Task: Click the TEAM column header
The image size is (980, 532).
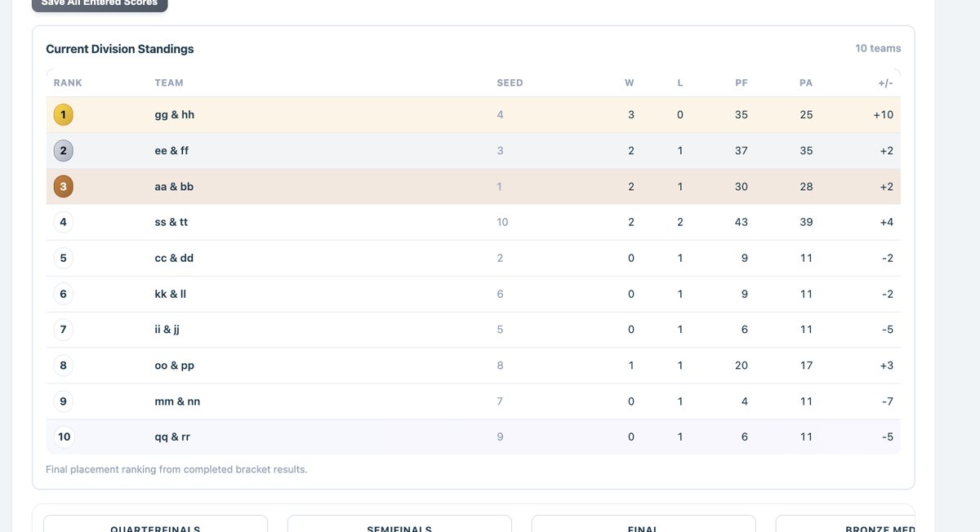Action: [x=169, y=82]
